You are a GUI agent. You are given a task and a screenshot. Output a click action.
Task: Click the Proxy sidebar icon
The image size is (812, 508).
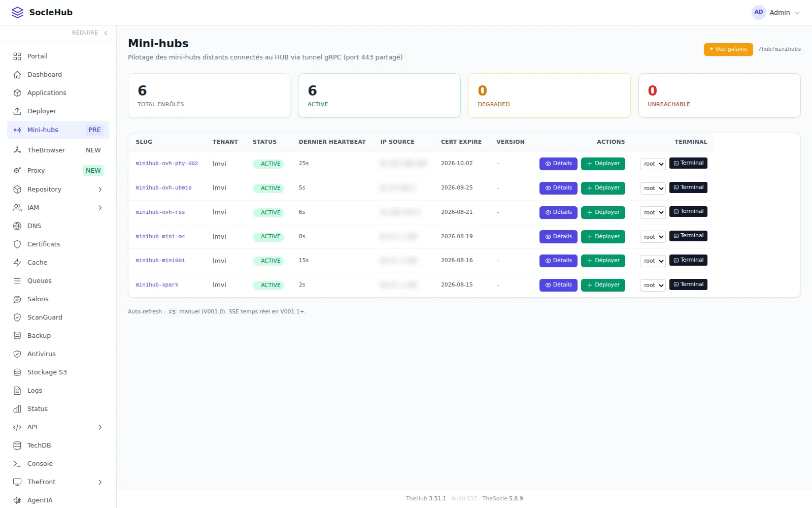17,171
